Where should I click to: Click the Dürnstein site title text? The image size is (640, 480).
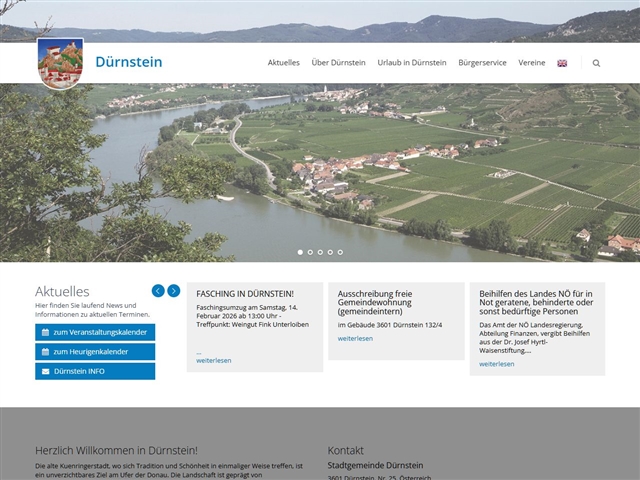(x=128, y=62)
